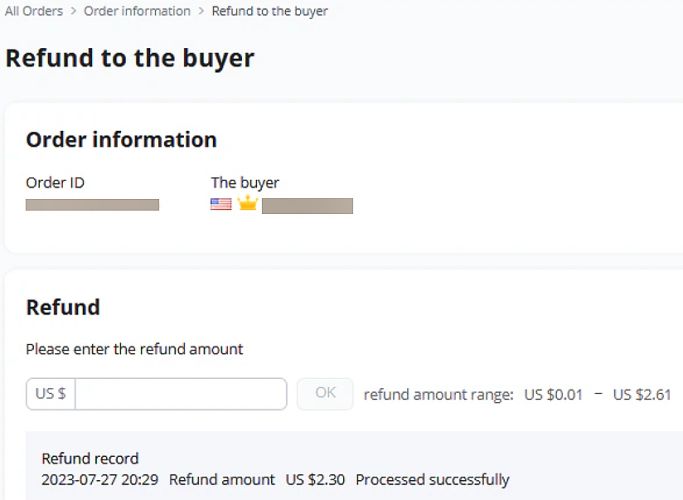This screenshot has height=500, width=683.
Task: Focus the refund amount input field
Action: click(x=181, y=394)
